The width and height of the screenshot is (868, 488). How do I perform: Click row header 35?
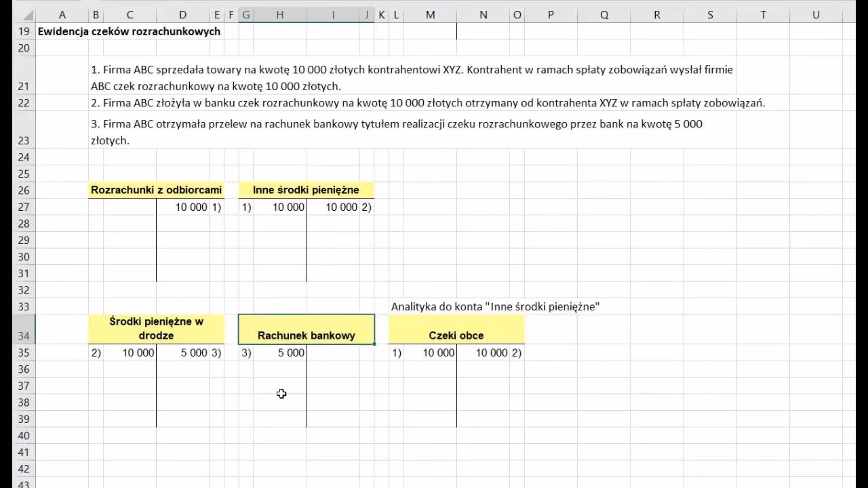pos(23,353)
